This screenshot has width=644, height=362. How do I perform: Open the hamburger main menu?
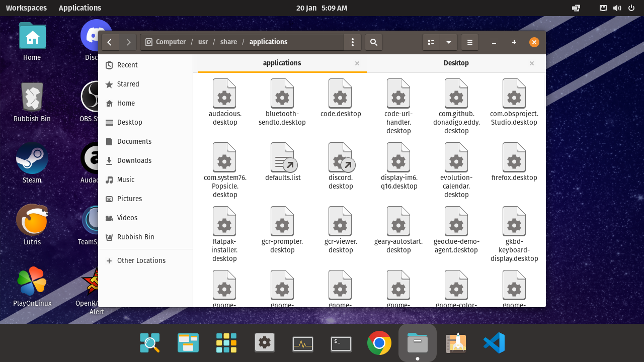pos(470,42)
